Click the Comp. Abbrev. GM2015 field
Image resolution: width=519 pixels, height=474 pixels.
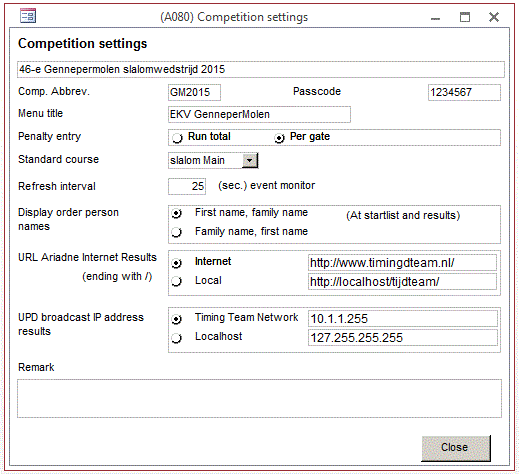pos(194,92)
